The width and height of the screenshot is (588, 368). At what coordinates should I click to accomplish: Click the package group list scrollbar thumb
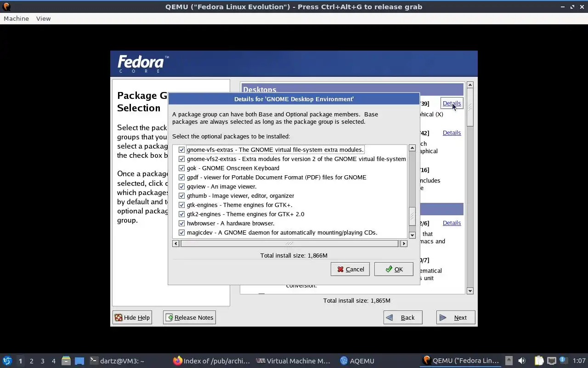tap(470, 108)
